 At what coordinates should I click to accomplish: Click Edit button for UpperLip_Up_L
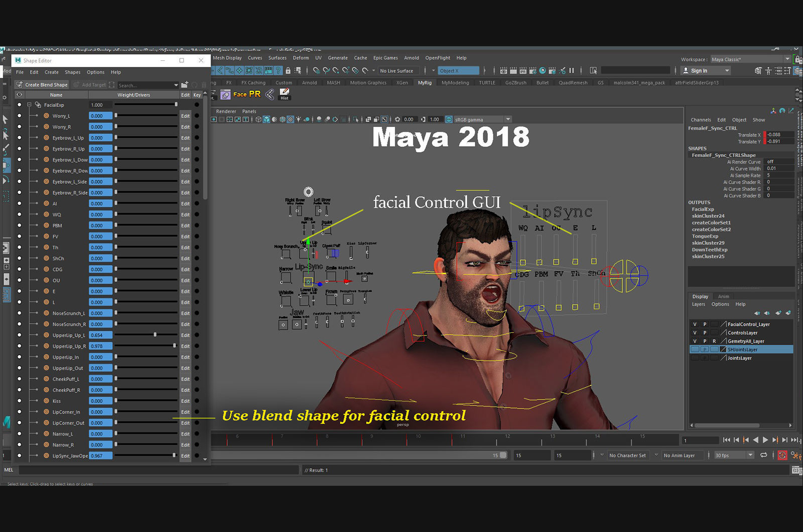[185, 335]
